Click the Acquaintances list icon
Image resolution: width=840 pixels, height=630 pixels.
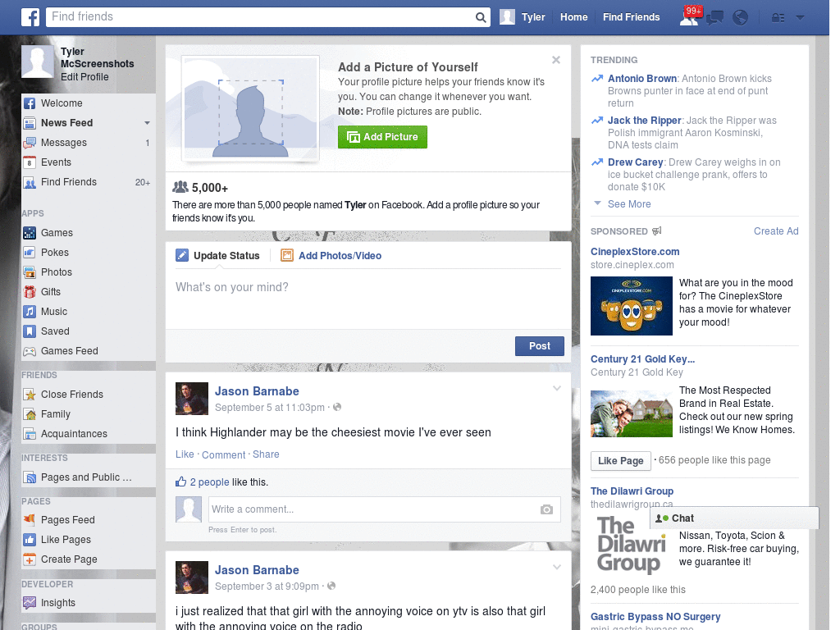(30, 434)
